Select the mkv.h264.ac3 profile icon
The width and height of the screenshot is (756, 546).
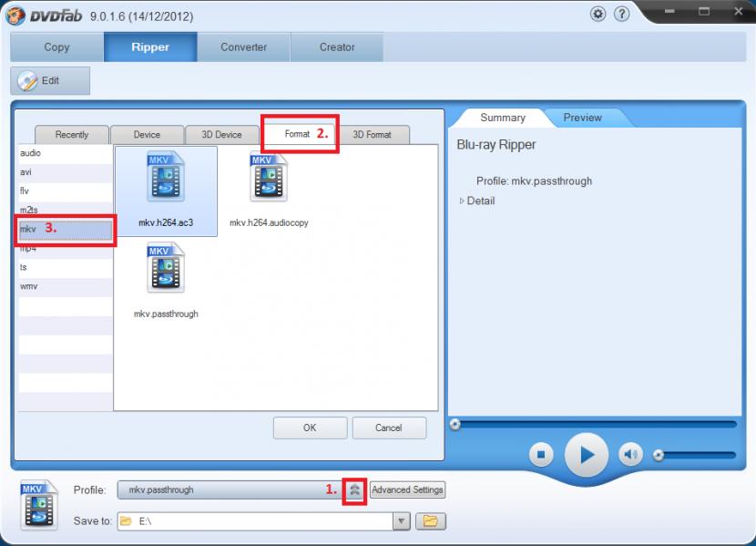pyautogui.click(x=166, y=176)
